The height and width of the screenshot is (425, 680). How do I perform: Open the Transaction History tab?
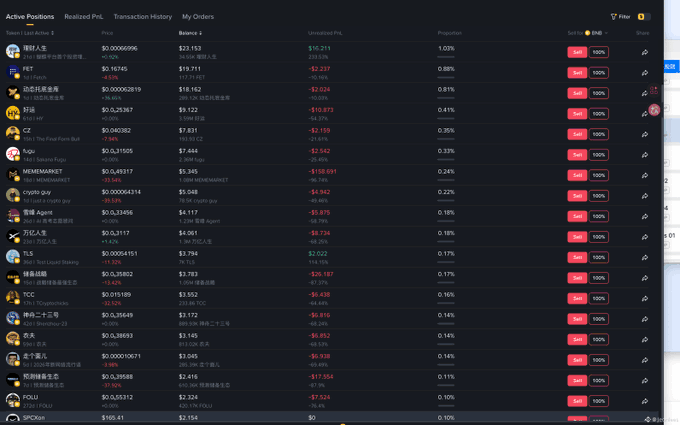[x=143, y=16]
